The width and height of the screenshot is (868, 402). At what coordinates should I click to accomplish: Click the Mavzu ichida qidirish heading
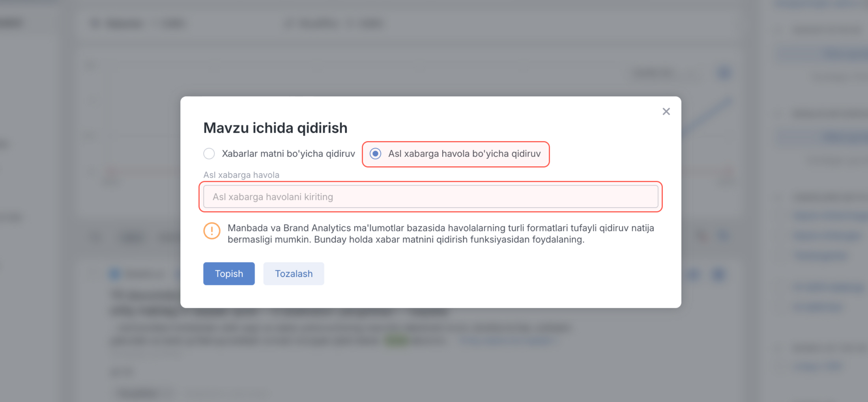click(x=275, y=128)
